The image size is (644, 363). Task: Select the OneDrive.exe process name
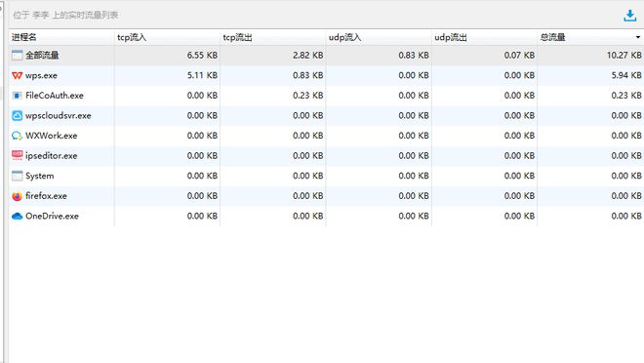point(52,216)
